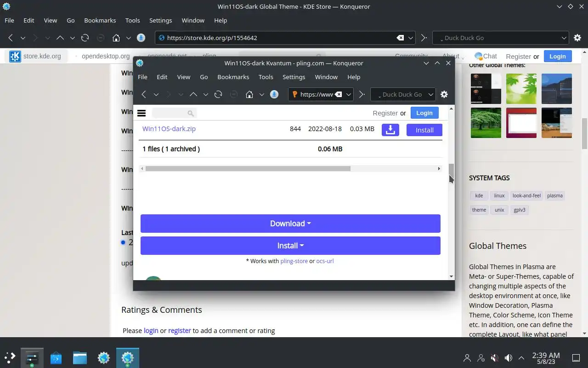Open the pling-store link
The height and width of the screenshot is (368, 588).
pyautogui.click(x=294, y=261)
